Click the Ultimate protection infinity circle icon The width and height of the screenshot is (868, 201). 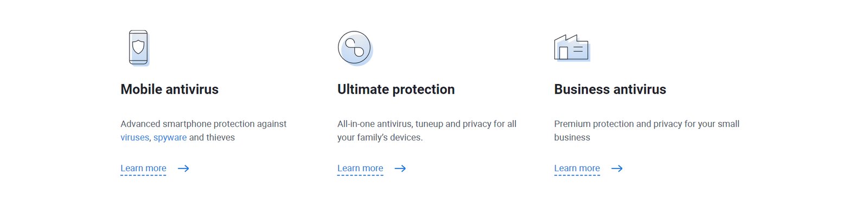[x=355, y=48]
